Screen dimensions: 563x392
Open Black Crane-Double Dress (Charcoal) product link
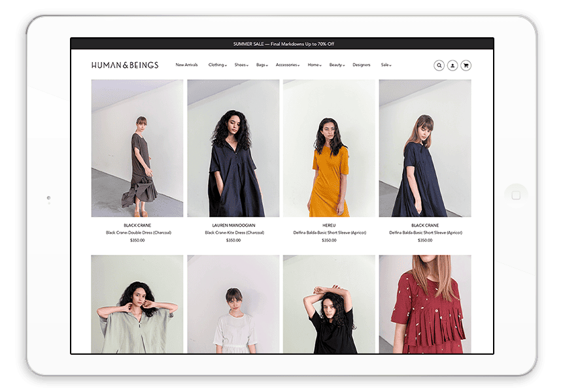pyautogui.click(x=138, y=233)
